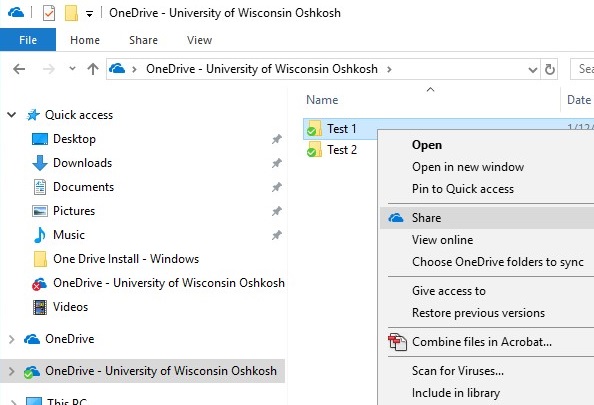594x405 pixels.
Task: Click the Forward navigation arrow
Action: (x=48, y=69)
